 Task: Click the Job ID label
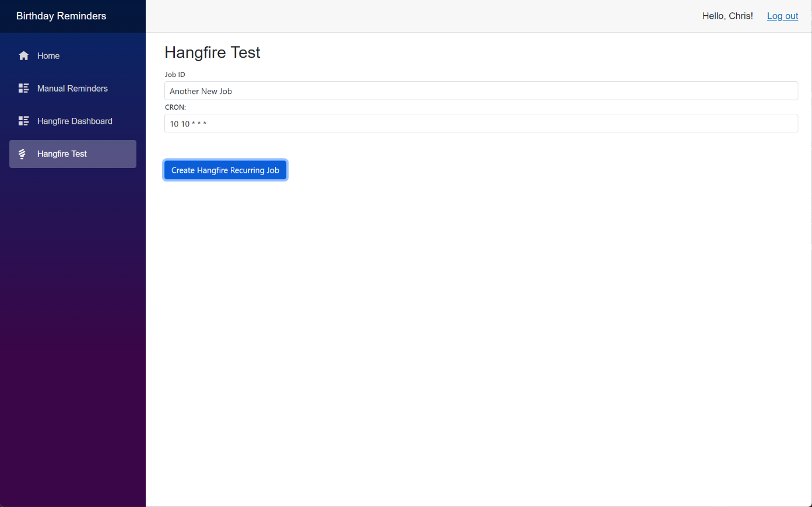pyautogui.click(x=175, y=74)
